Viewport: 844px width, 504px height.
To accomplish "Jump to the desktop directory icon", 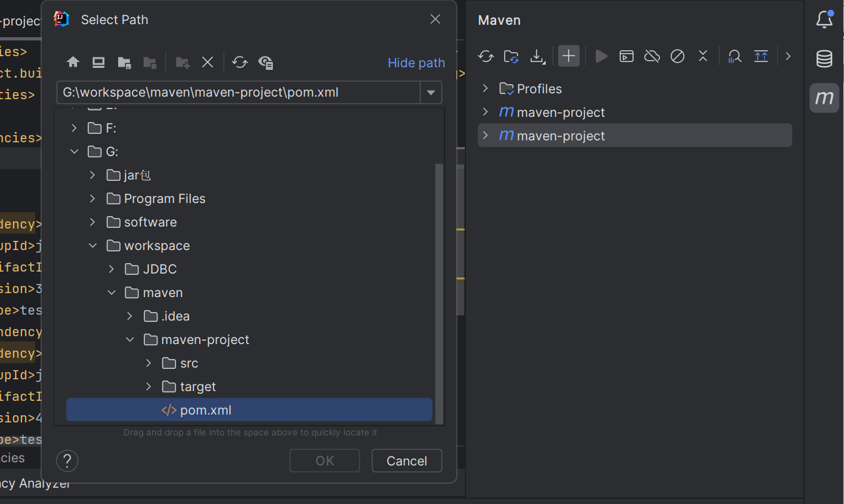I will [x=99, y=63].
